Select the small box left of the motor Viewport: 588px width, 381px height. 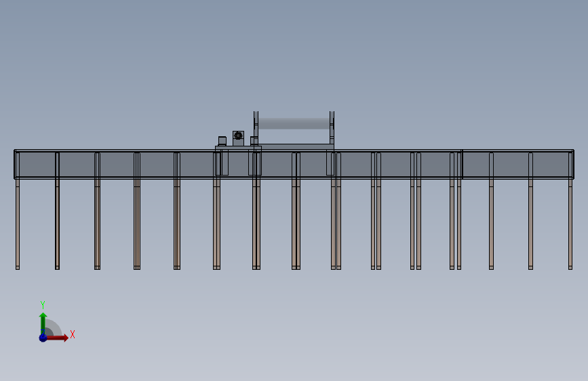[222, 141]
